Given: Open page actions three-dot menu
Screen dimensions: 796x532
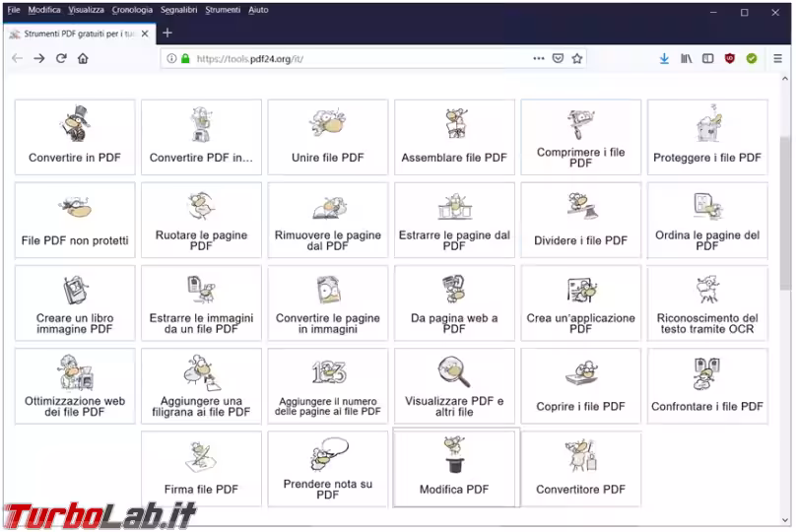Looking at the screenshot, I should (x=539, y=58).
